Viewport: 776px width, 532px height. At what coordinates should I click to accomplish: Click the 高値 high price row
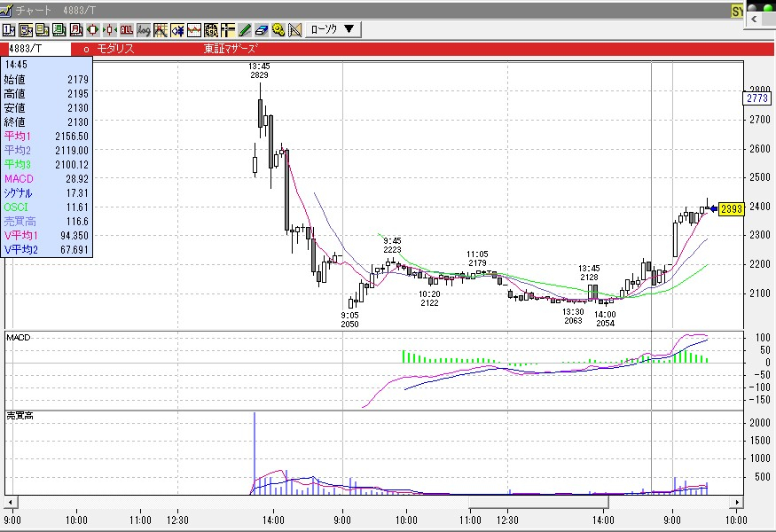click(x=46, y=93)
